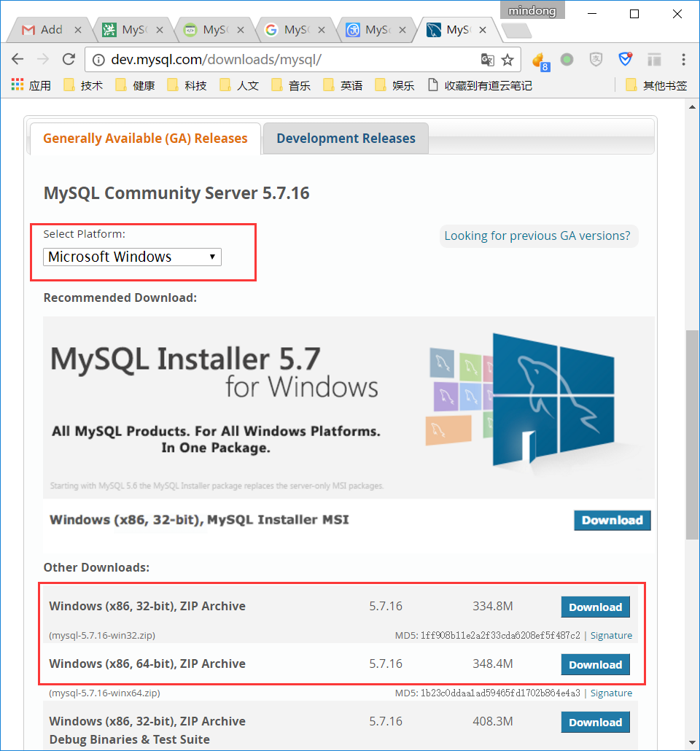700x751 pixels.
Task: Open the 科技 bookmarks folder
Action: pyautogui.click(x=187, y=85)
